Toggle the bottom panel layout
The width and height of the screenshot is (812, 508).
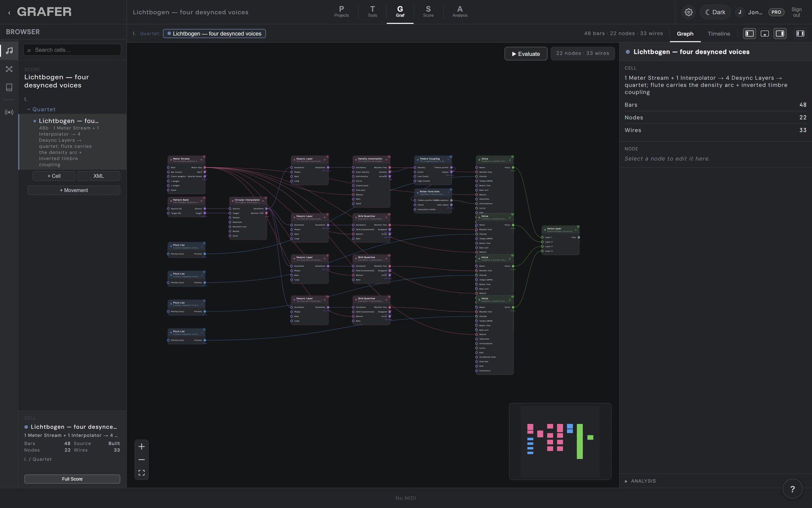[x=765, y=34]
